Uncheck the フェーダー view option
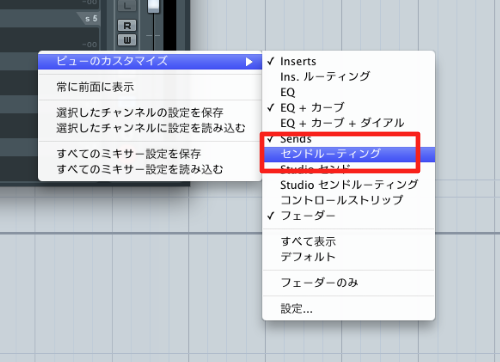The width and height of the screenshot is (500, 362). click(349, 216)
